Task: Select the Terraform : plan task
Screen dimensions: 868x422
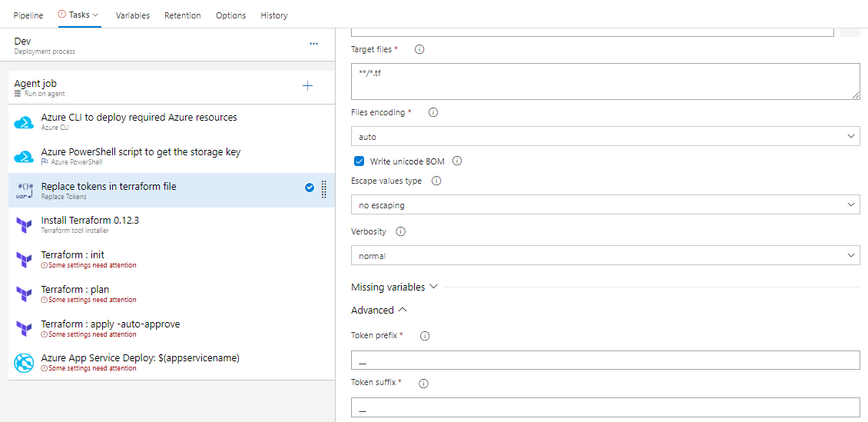Action: coord(171,294)
